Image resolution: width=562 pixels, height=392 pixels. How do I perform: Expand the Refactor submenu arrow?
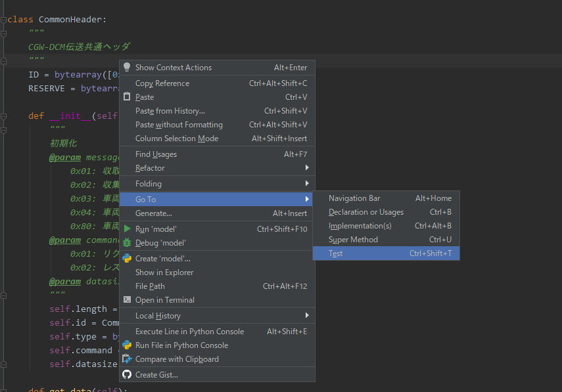point(307,168)
